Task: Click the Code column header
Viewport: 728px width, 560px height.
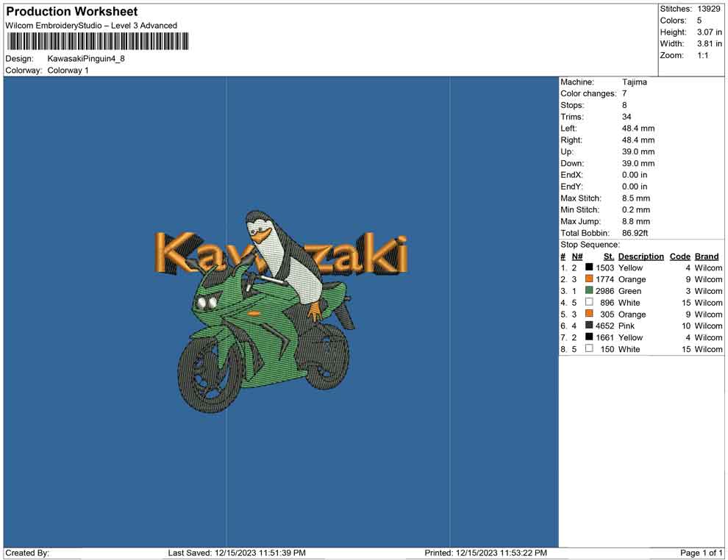Action: [679, 256]
